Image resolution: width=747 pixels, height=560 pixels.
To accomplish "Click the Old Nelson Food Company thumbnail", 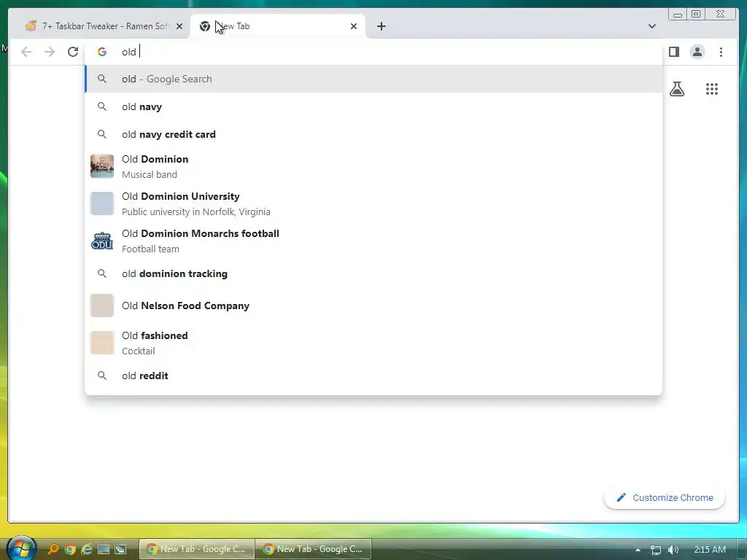I will coord(102,306).
